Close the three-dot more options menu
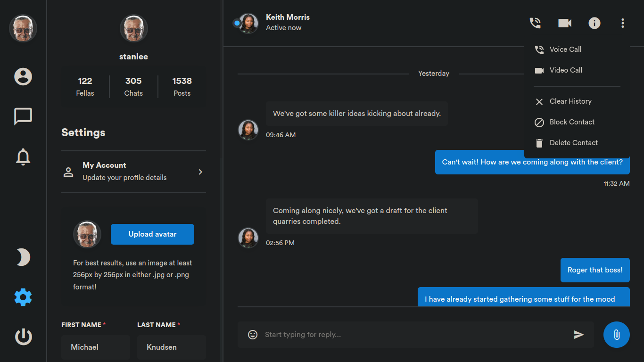 tap(623, 23)
